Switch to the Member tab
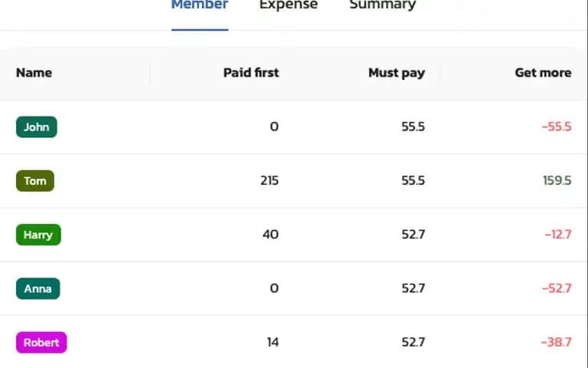588x368 pixels. coord(200,5)
